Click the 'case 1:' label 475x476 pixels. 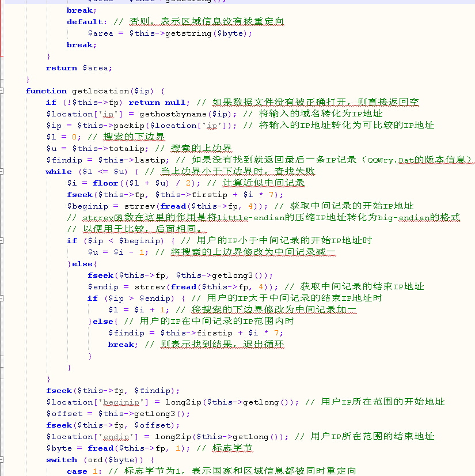click(77, 471)
